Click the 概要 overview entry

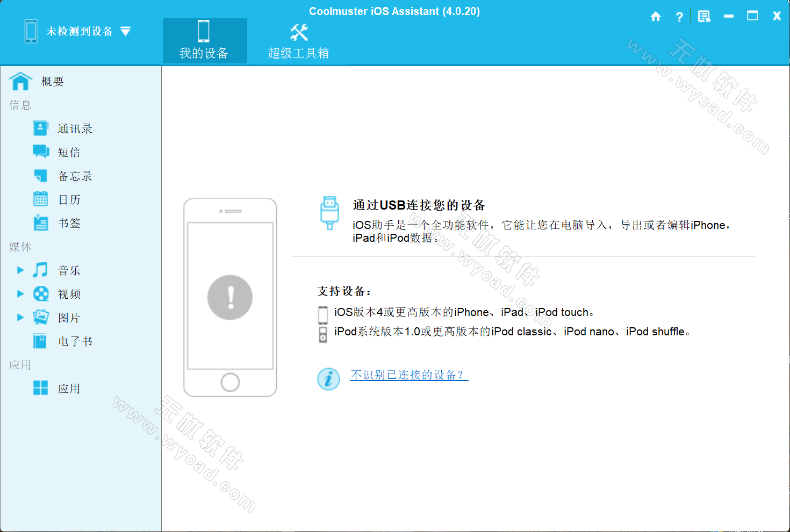coord(52,81)
